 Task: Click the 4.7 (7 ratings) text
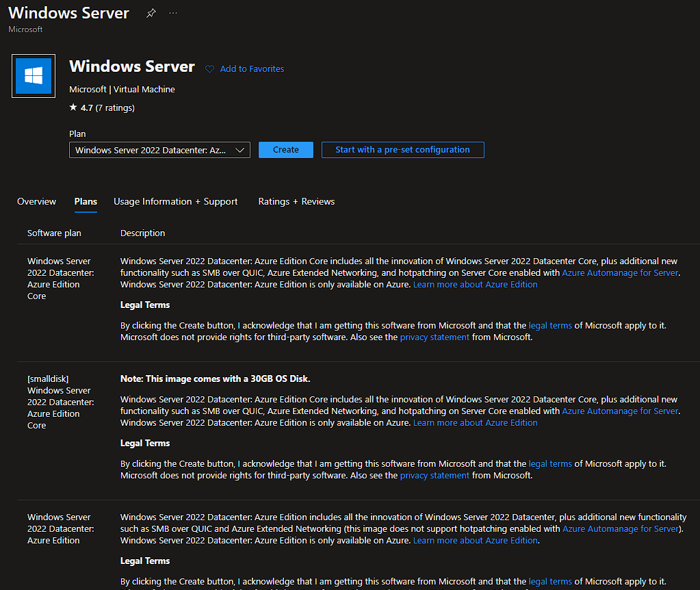point(107,107)
